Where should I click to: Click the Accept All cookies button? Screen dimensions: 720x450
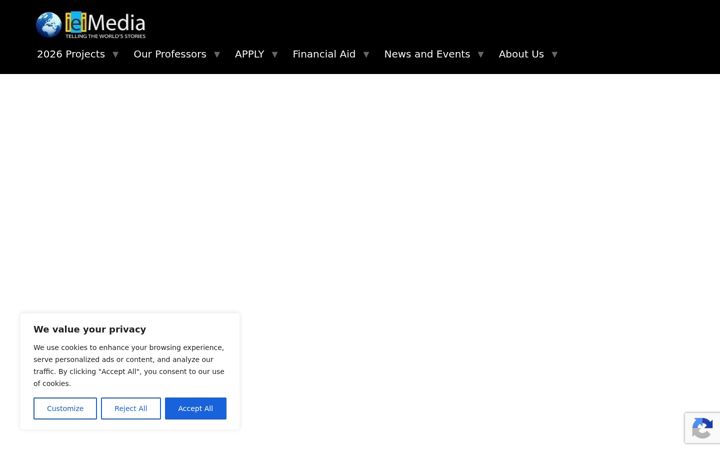[196, 408]
